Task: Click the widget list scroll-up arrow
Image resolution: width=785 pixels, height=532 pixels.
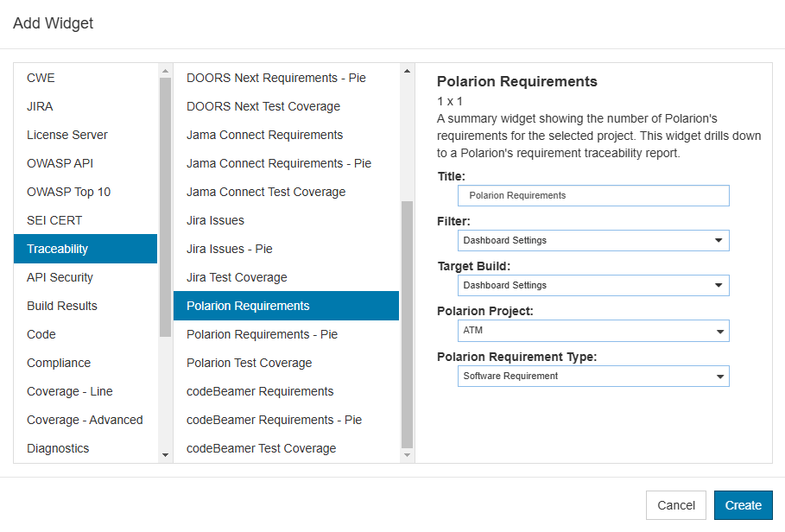Action: (x=407, y=71)
